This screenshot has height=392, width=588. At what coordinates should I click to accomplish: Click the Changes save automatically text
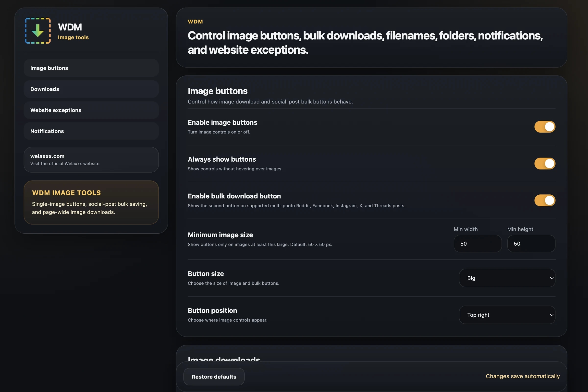pos(523,376)
